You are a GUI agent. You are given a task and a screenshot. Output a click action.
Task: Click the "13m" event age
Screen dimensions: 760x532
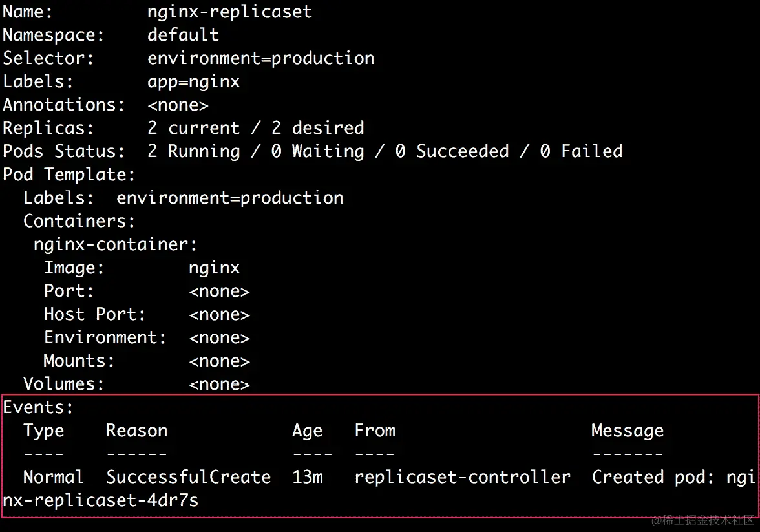[307, 477]
